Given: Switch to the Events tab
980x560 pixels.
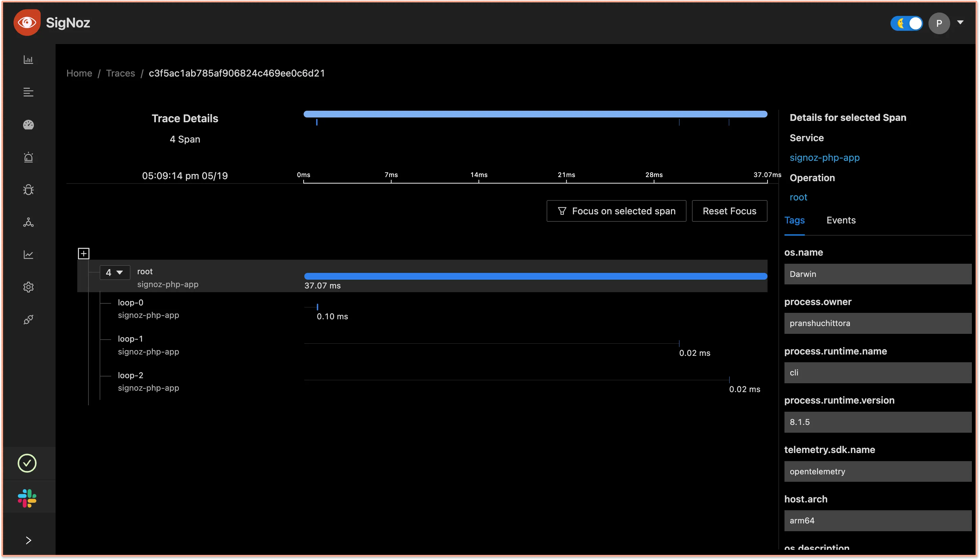Looking at the screenshot, I should 841,220.
